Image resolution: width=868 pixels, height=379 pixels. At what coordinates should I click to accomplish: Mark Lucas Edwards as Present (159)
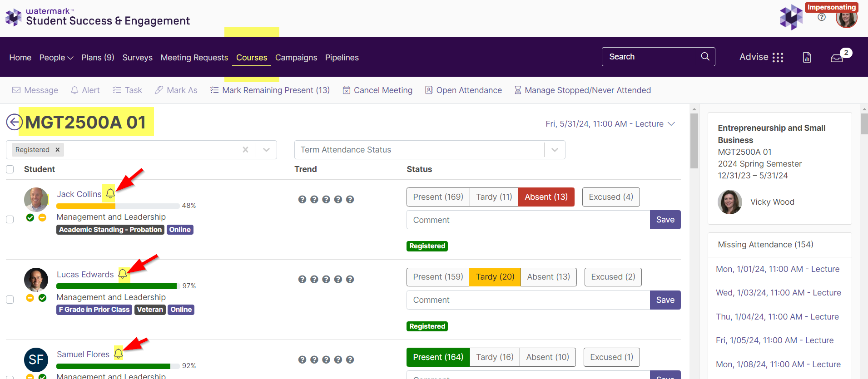click(x=438, y=277)
